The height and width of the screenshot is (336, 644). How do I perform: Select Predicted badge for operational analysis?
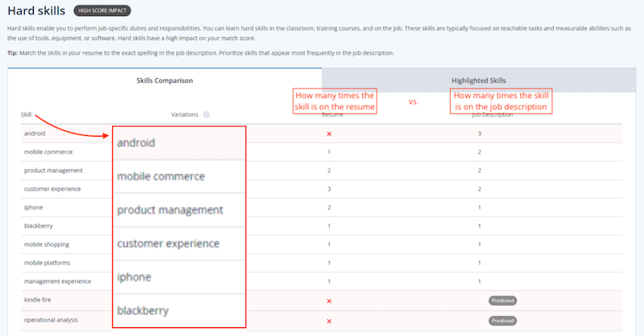(502, 321)
